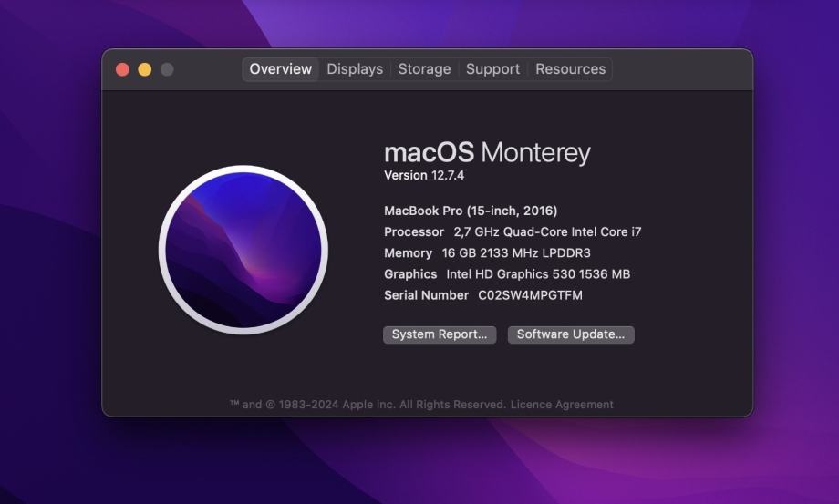Click the "Processor" label
Screen dimensions: 839x504
tap(414, 232)
